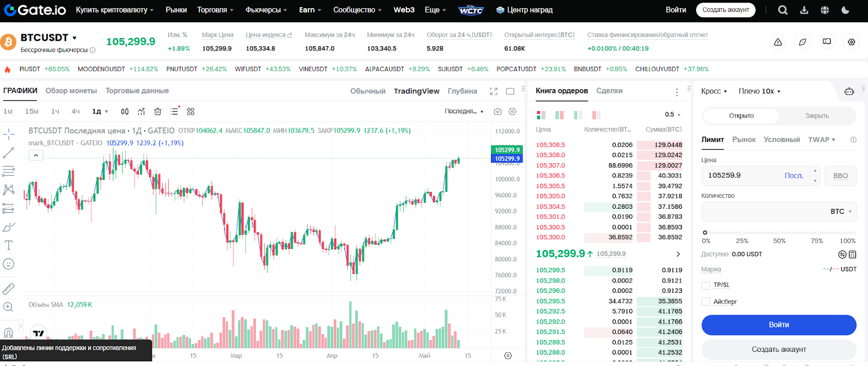Viewport: 868px width, 366px height.
Task: Click the BBO price button
Action: tap(840, 176)
